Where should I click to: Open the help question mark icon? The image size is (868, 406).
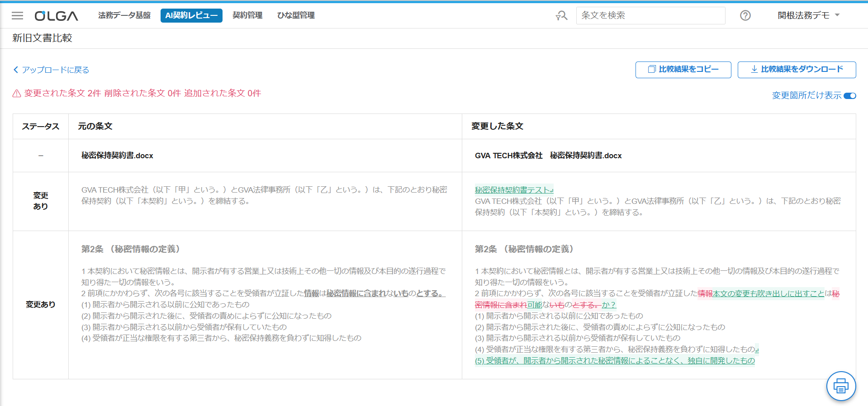point(745,16)
